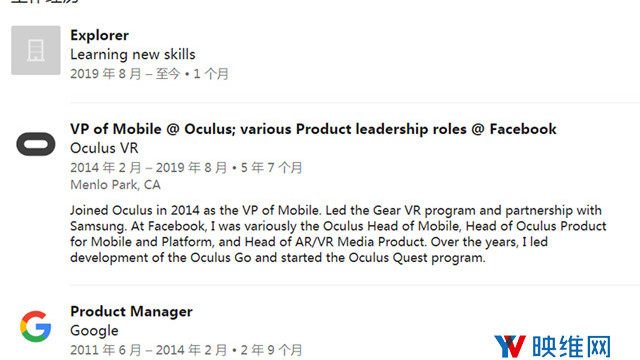Click the 'Joined Oculus in 2014' description paragraph
Viewport: 640px width, 360px height.
tap(338, 234)
